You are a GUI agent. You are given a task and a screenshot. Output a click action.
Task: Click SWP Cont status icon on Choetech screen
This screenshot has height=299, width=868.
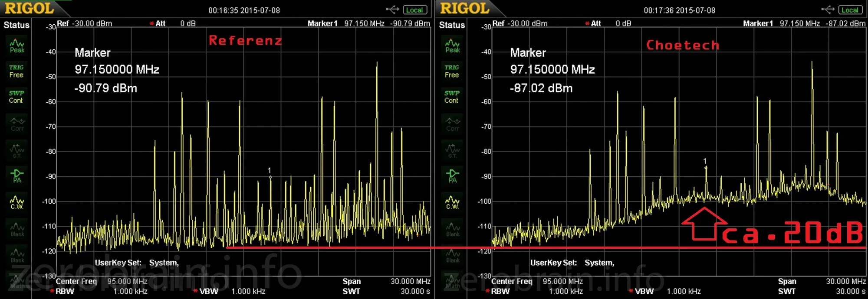point(452,97)
